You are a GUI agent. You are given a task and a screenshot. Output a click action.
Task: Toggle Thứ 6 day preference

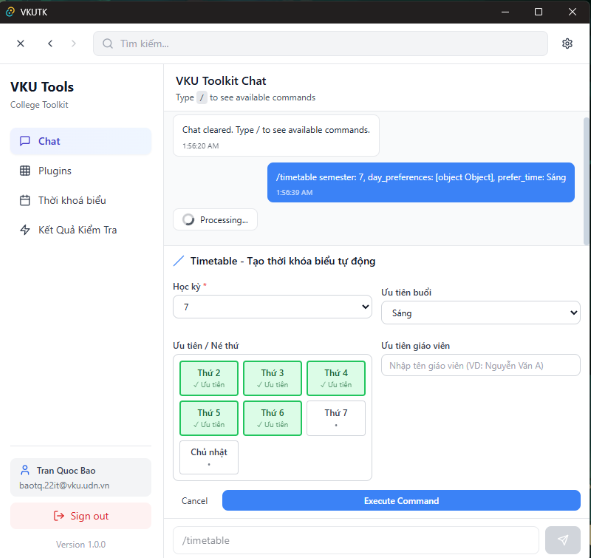(x=273, y=418)
